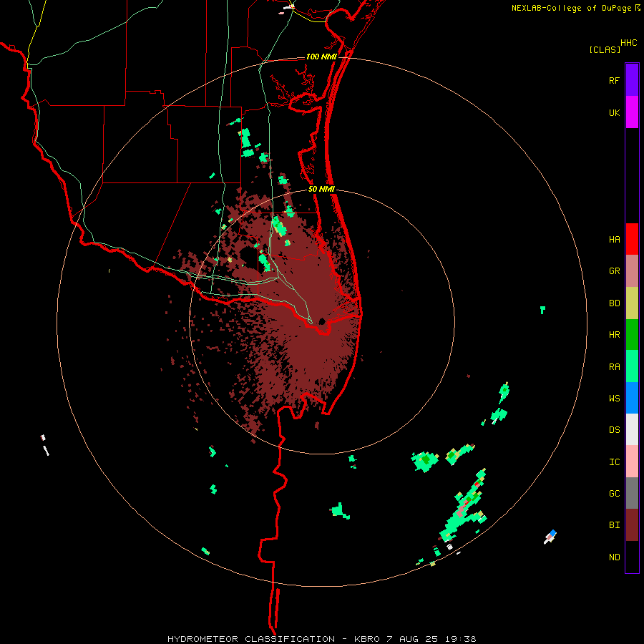Click the black radar site dot
Image resolution: width=644 pixels, height=644 pixels.
coord(322,321)
